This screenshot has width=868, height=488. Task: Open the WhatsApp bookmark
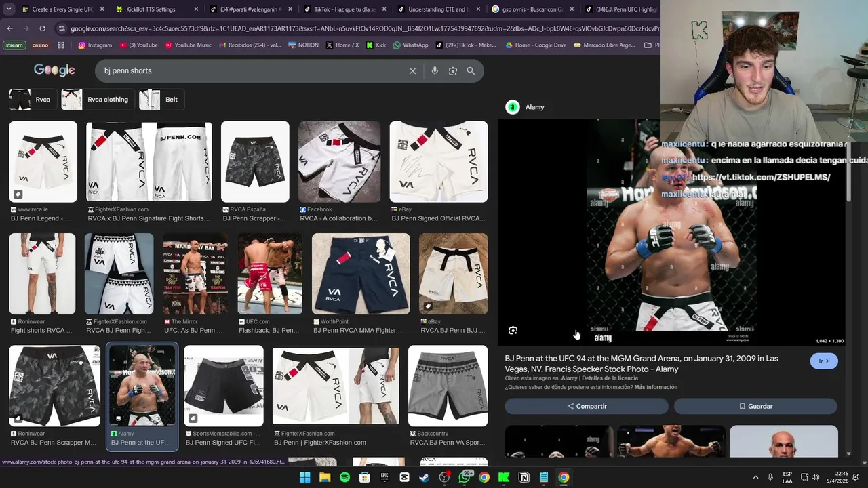410,45
